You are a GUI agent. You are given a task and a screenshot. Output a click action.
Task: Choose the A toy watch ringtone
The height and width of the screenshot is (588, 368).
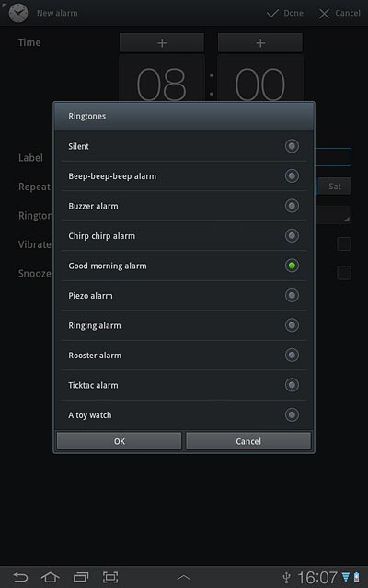pyautogui.click(x=184, y=415)
